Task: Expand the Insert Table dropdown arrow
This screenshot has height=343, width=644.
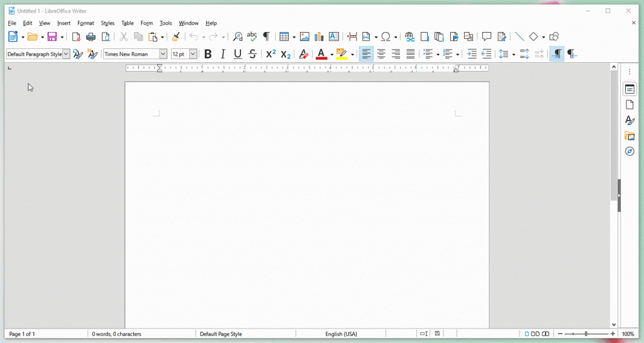Action: (294, 37)
